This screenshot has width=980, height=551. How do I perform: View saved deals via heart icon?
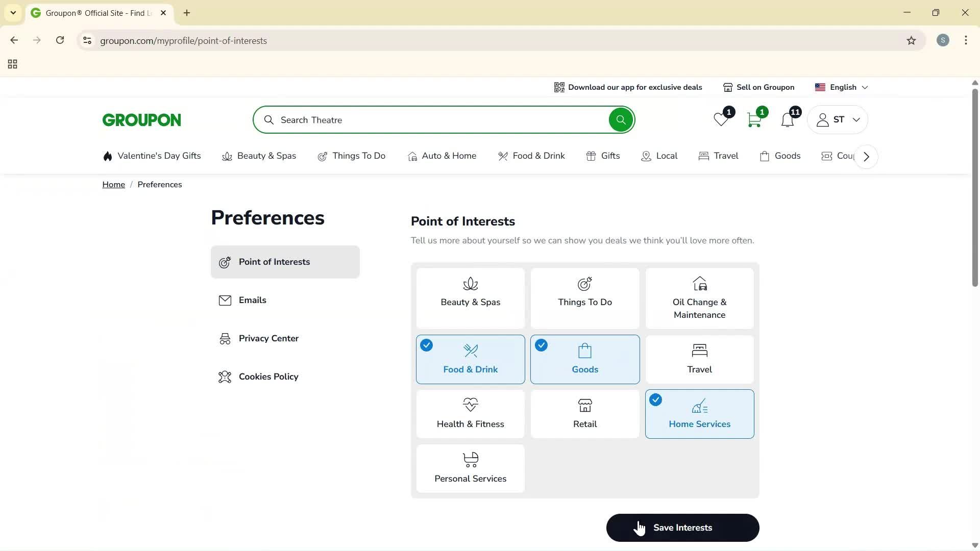coord(720,119)
